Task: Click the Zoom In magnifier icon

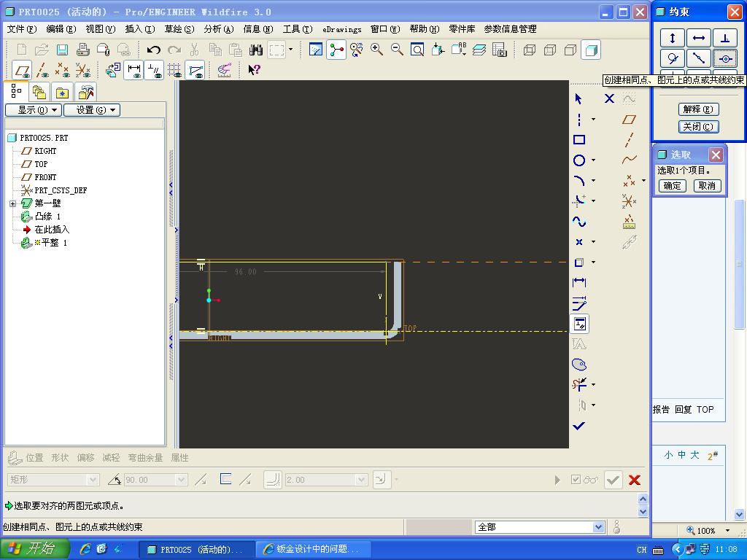Action: pyautogui.click(x=377, y=50)
